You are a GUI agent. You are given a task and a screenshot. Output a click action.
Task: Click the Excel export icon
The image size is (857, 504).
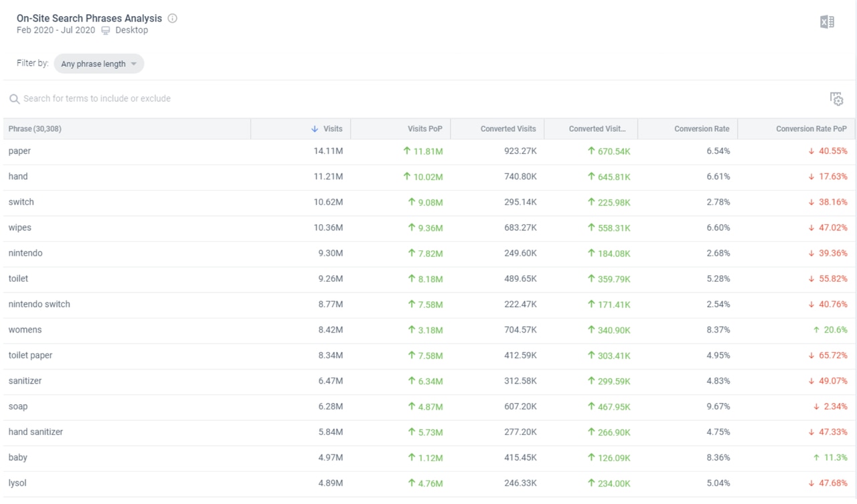(827, 22)
